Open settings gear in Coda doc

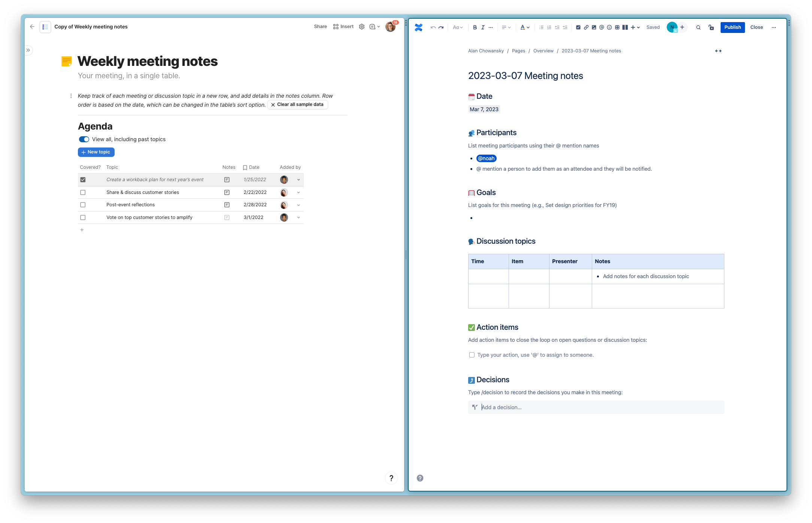tap(361, 27)
